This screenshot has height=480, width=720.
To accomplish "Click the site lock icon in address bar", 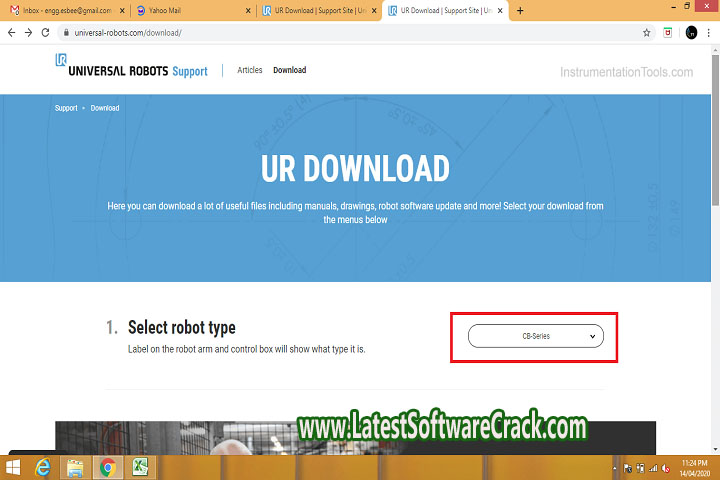I will click(66, 33).
